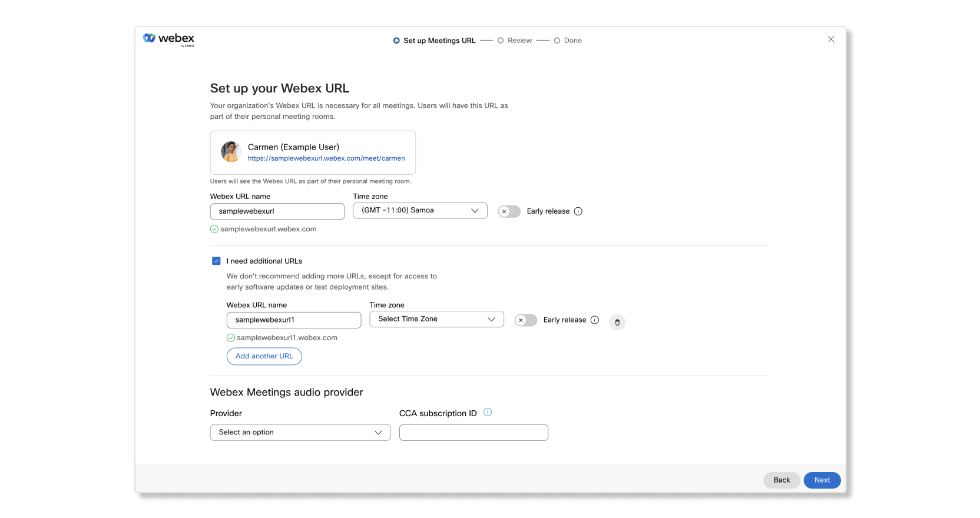Click the CCA subscription ID input field
980x518 pixels.
point(474,433)
